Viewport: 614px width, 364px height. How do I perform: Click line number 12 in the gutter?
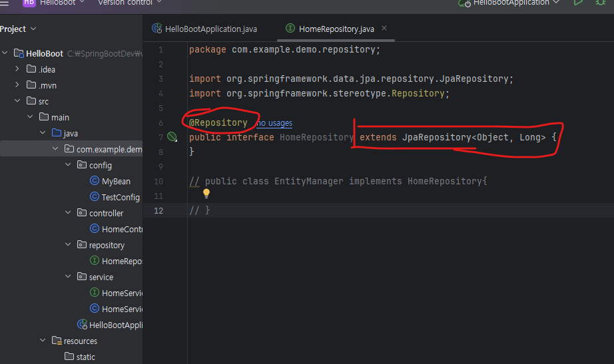pos(158,210)
